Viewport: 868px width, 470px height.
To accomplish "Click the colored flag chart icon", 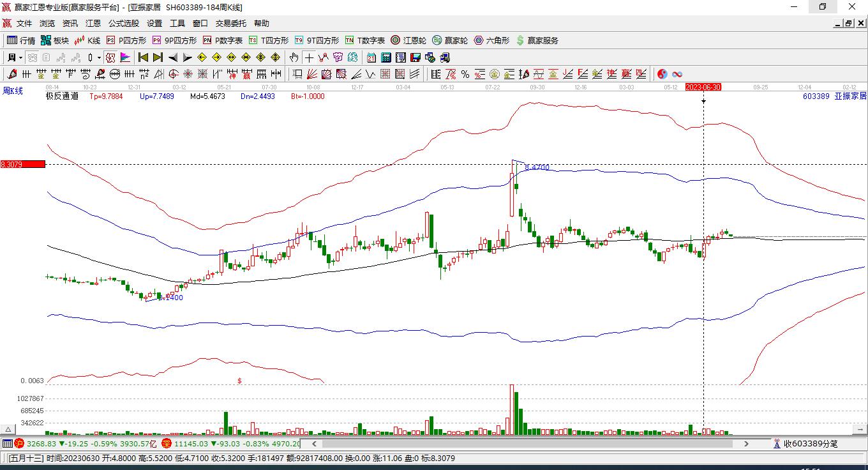I will (x=125, y=57).
